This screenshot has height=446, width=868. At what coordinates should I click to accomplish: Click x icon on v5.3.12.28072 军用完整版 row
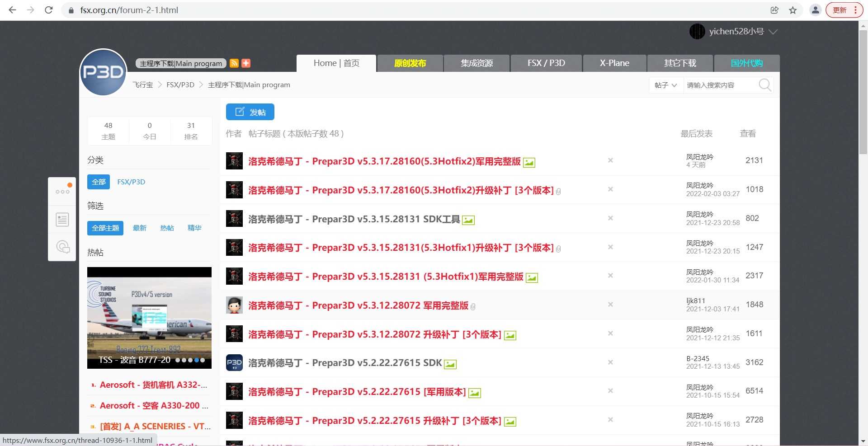pos(610,305)
